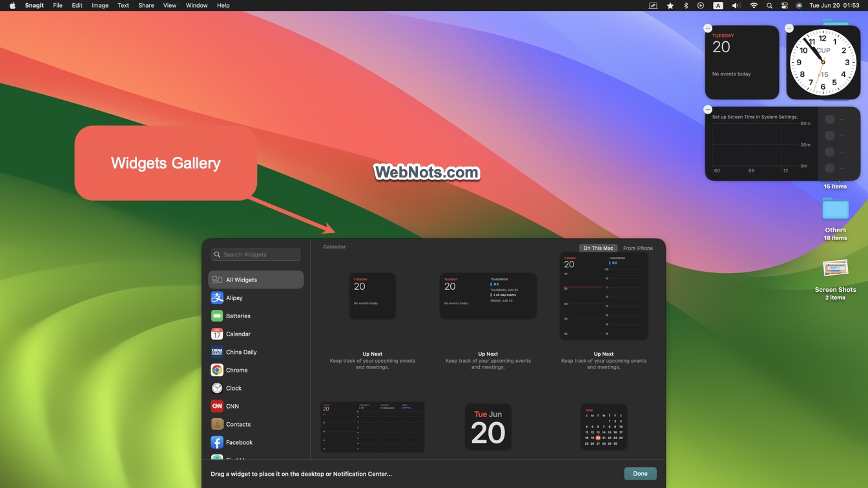Click the All Widgets sidebar icon
This screenshot has width=868, height=488.
point(217,280)
